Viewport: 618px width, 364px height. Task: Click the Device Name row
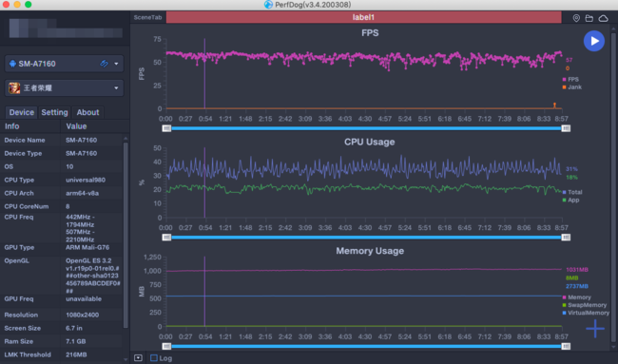(62, 140)
